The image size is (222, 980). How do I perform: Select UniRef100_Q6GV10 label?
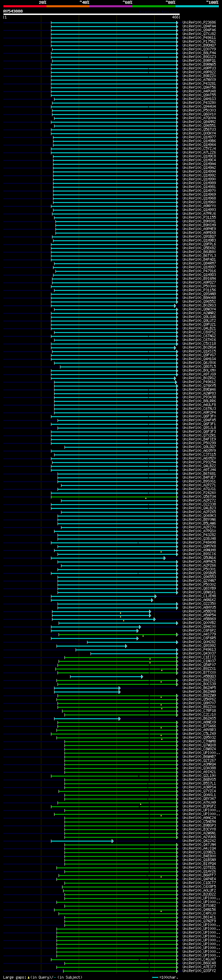pos(199,114)
